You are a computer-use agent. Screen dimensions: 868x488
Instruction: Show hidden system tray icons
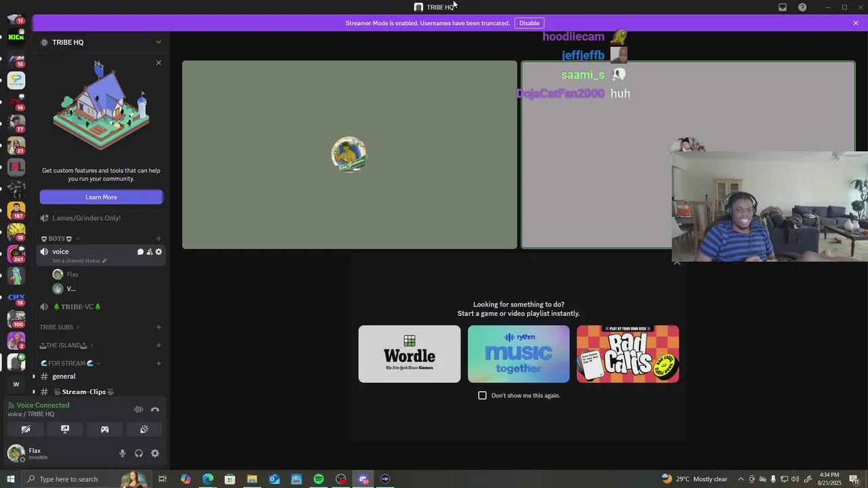click(741, 479)
